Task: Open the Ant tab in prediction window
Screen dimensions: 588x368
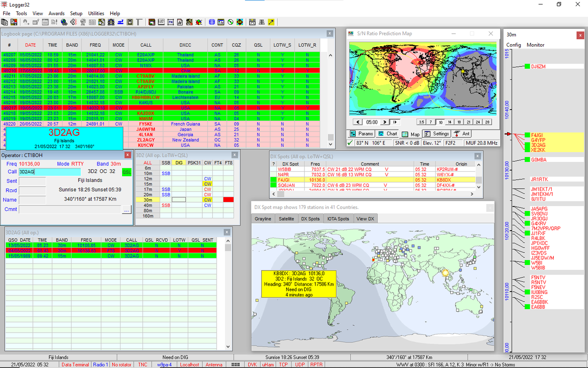Action: 462,133
